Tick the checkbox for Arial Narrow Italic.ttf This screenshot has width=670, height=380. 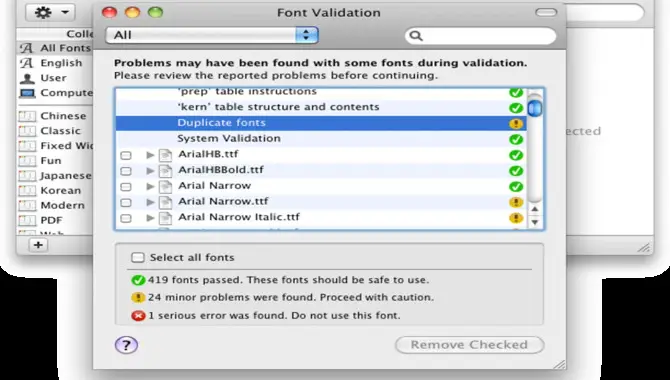point(126,218)
